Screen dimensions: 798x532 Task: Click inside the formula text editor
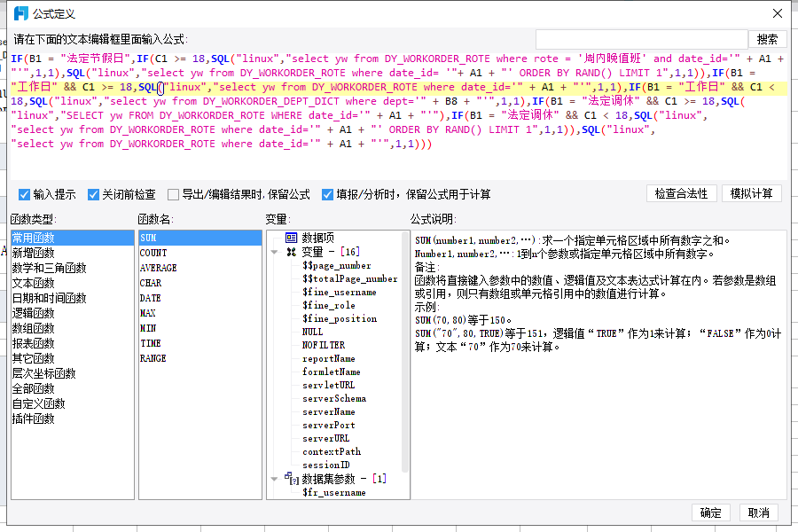pos(398,116)
